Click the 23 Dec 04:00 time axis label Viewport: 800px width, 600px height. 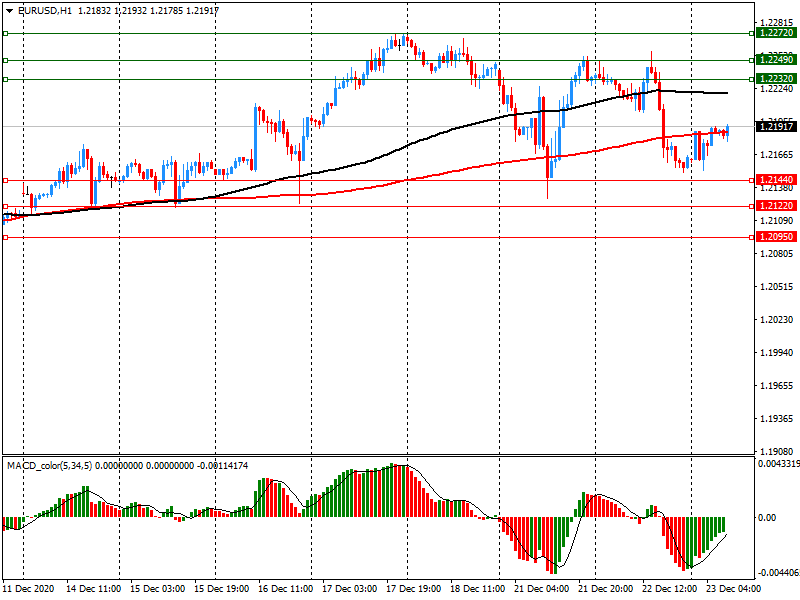tap(733, 591)
